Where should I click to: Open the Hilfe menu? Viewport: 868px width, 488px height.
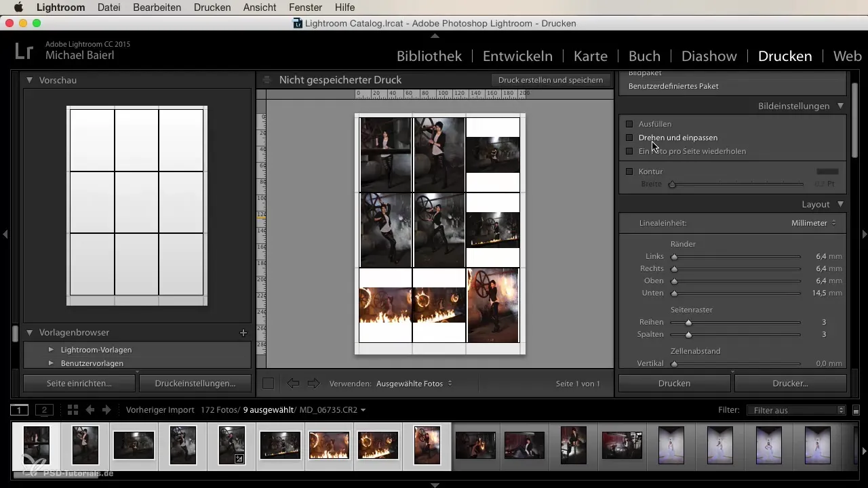tap(344, 7)
